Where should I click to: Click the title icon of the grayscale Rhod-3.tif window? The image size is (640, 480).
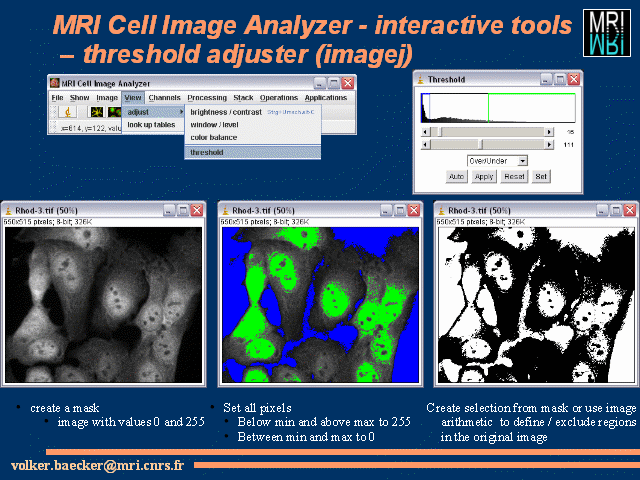pyautogui.click(x=8, y=211)
